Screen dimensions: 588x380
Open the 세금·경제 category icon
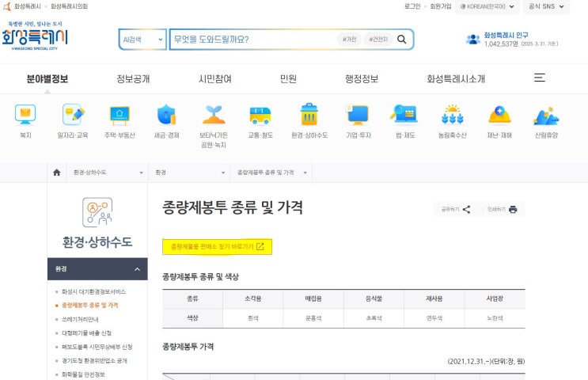166,115
